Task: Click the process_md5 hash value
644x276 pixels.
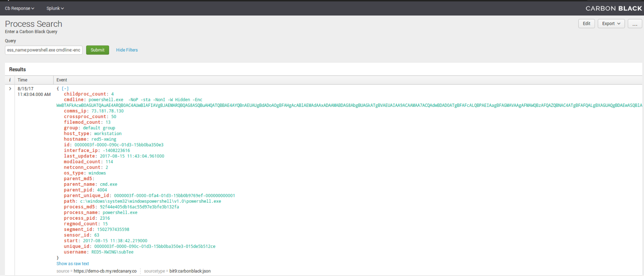Action: pyautogui.click(x=139, y=207)
